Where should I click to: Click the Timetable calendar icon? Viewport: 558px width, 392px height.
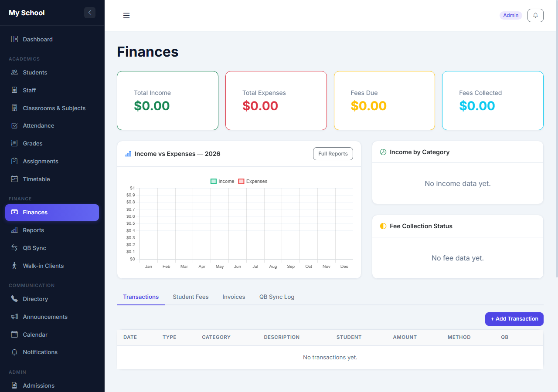pyautogui.click(x=14, y=179)
